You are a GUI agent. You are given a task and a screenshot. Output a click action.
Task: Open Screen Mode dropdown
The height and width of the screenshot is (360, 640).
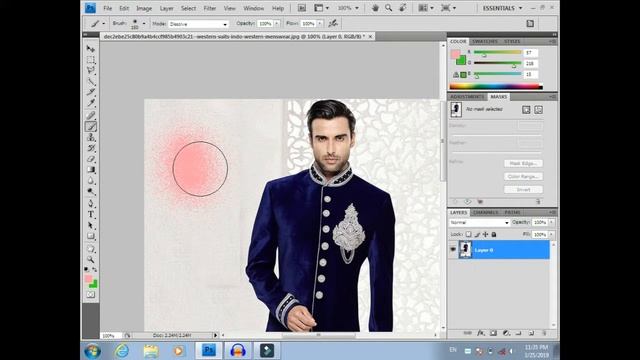(x=448, y=8)
